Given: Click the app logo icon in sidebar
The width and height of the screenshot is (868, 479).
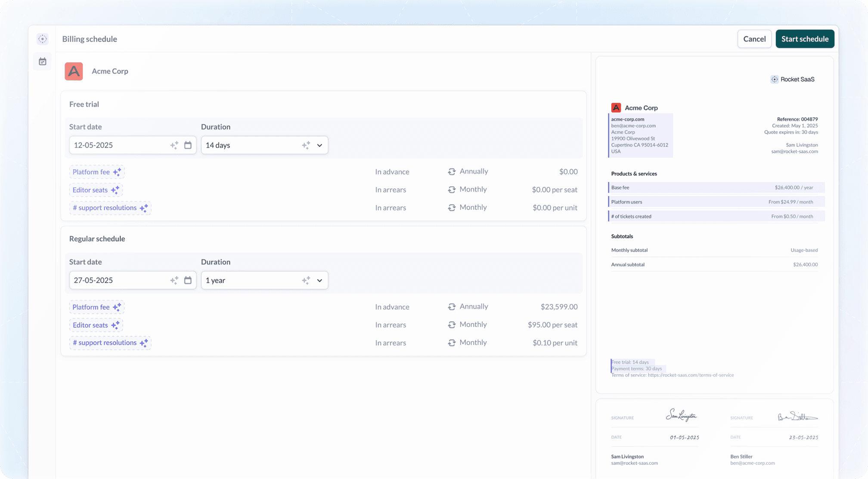Looking at the screenshot, I should pos(42,39).
